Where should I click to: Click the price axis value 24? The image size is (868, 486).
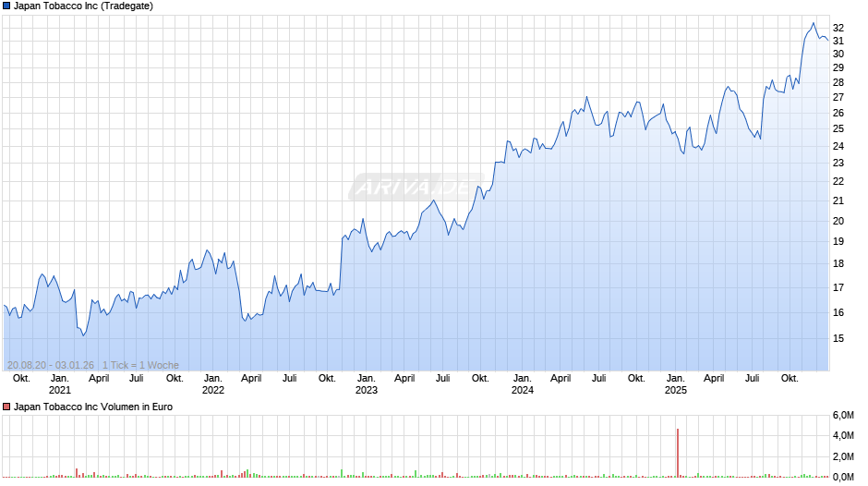click(x=838, y=146)
